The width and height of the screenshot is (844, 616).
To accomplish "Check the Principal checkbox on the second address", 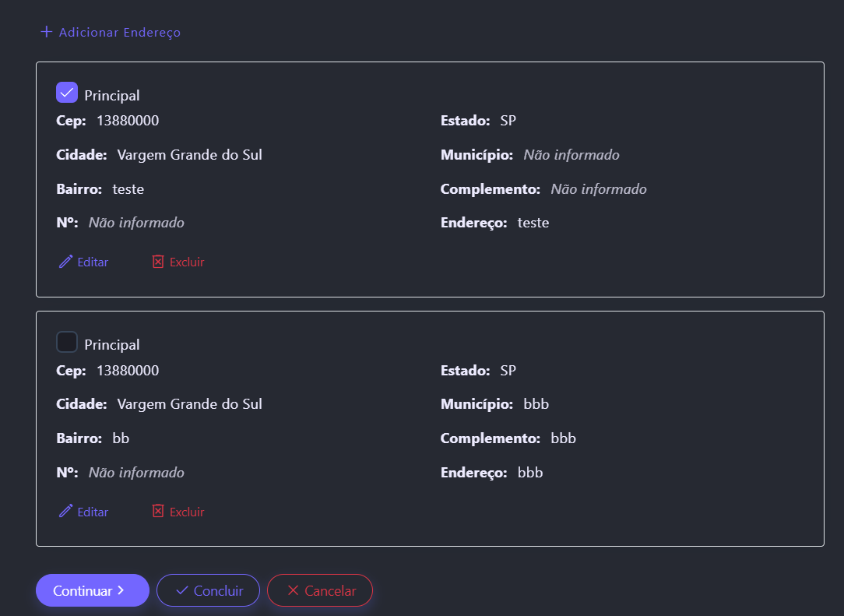I will pyautogui.click(x=67, y=342).
